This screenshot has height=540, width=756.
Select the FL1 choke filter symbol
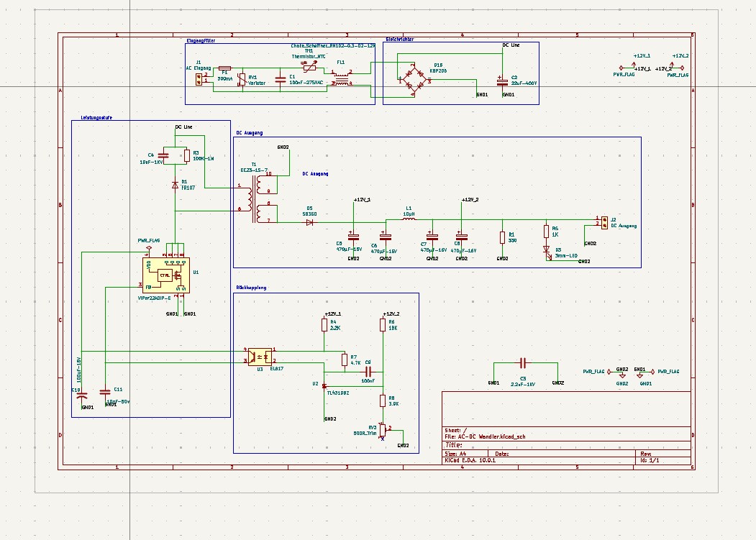click(x=342, y=79)
